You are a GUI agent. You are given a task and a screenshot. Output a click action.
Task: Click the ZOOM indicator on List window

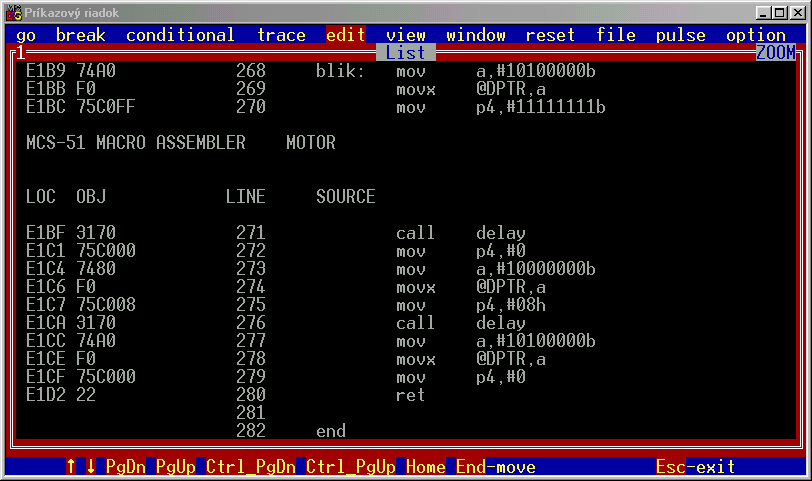775,53
